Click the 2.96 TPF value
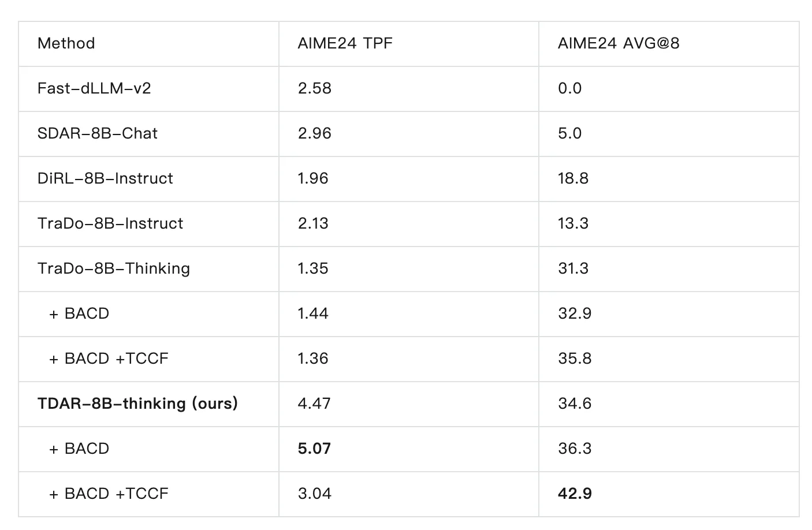 coord(314,133)
